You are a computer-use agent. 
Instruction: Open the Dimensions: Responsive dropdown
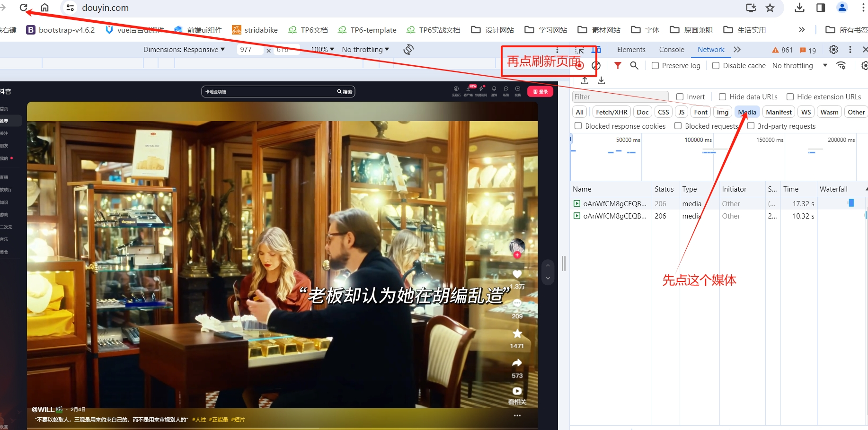[184, 50]
